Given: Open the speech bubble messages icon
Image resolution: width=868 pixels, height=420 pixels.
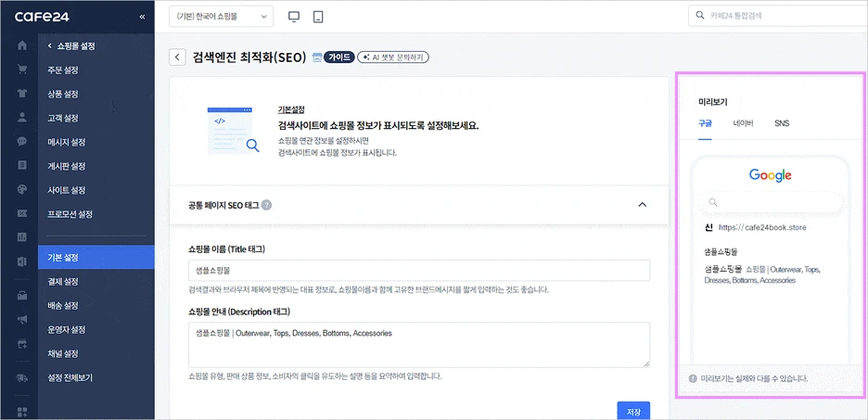Looking at the screenshot, I should (x=22, y=141).
